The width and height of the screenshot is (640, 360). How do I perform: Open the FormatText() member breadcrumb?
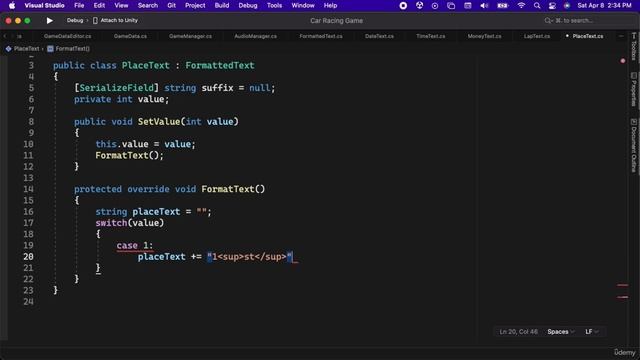pyautogui.click(x=69, y=49)
